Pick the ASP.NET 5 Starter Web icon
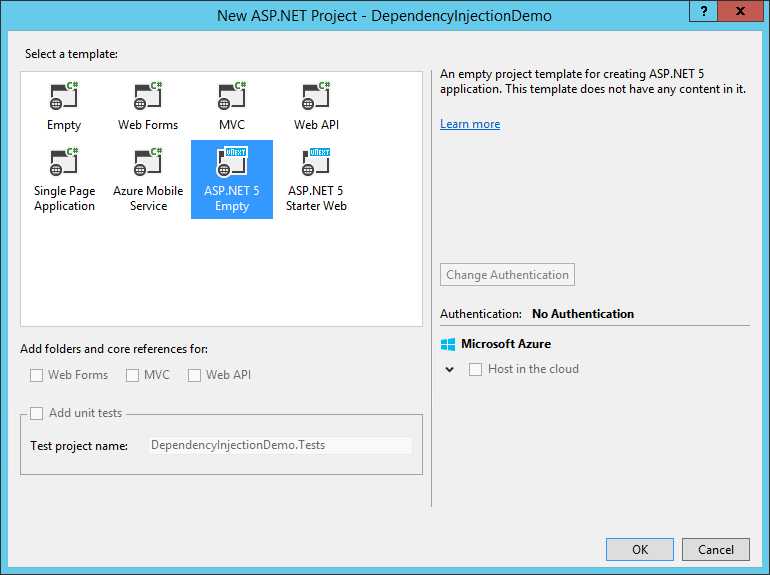This screenshot has width=770, height=575. 316,162
